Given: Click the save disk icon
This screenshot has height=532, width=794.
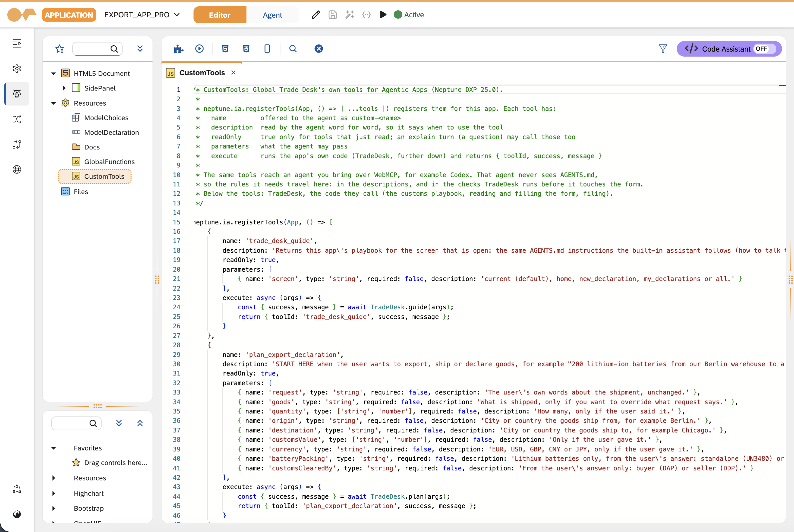Looking at the screenshot, I should point(333,15).
